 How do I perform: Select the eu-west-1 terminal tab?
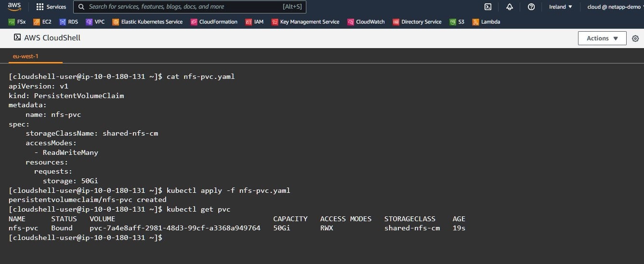click(26, 56)
